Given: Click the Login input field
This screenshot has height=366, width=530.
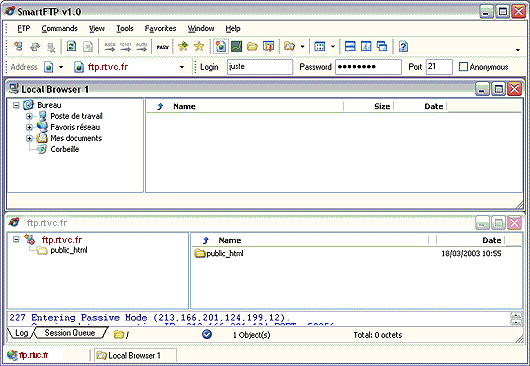Looking at the screenshot, I should pyautogui.click(x=260, y=67).
